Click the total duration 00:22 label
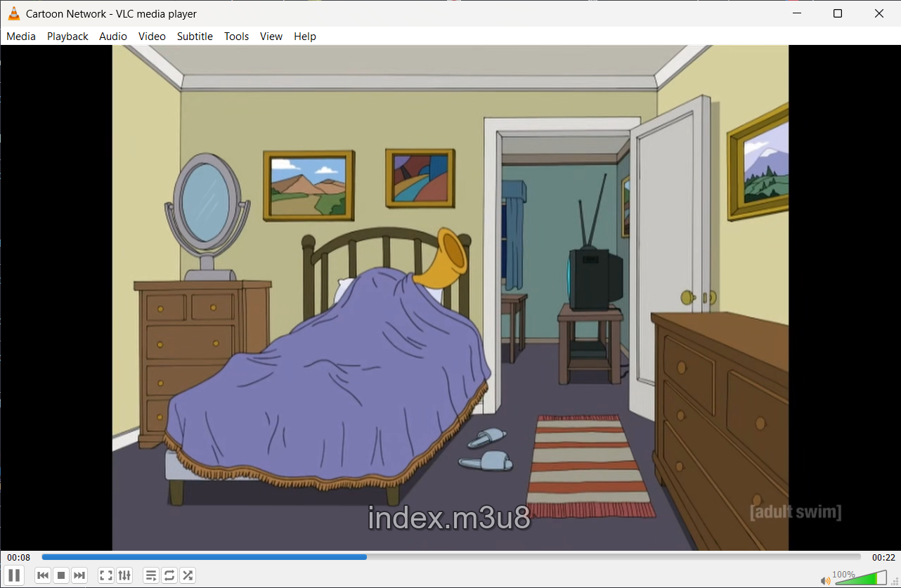This screenshot has width=901, height=588. coord(883,558)
